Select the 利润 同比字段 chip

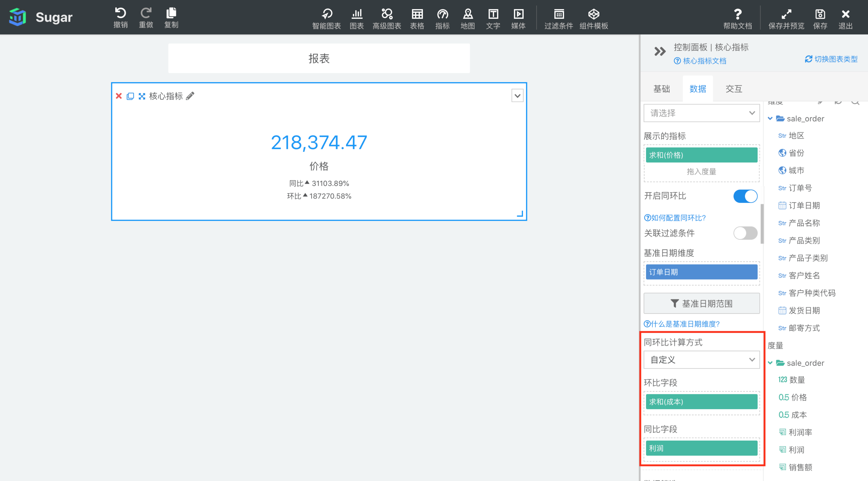tap(702, 448)
